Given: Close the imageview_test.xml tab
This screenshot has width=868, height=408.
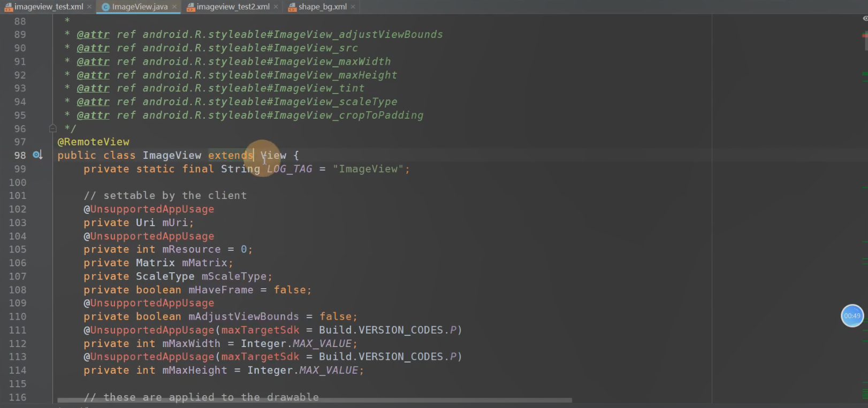Looking at the screenshot, I should click(89, 6).
